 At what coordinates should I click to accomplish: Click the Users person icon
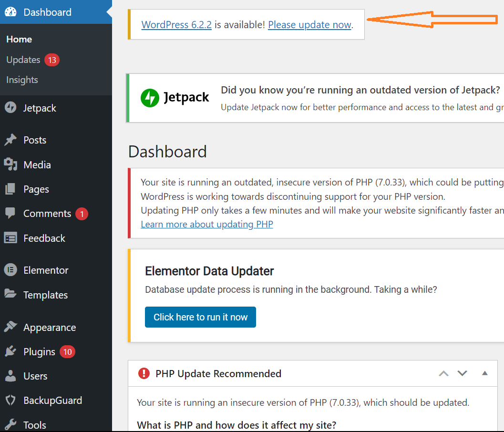point(10,376)
